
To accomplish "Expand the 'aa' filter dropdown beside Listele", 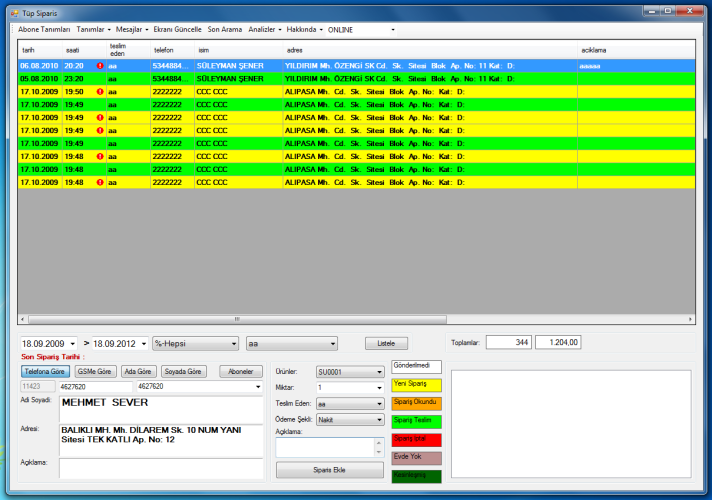I will point(333,344).
